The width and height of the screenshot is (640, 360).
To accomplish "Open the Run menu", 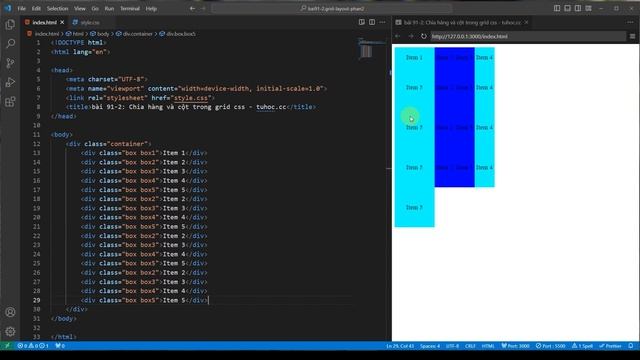I will (109, 8).
